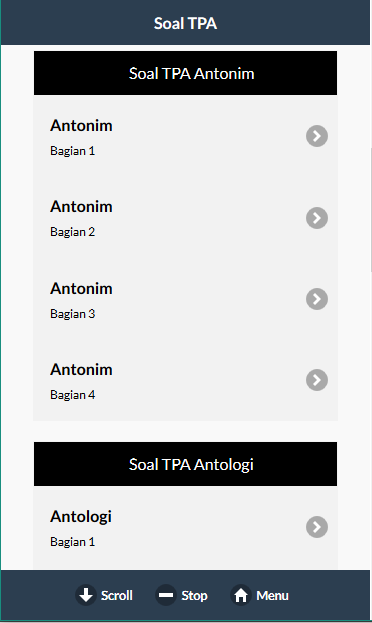Image resolution: width=372 pixels, height=623 pixels.
Task: Open Antonim Bagian 4 chevron arrow
Action: (317, 380)
